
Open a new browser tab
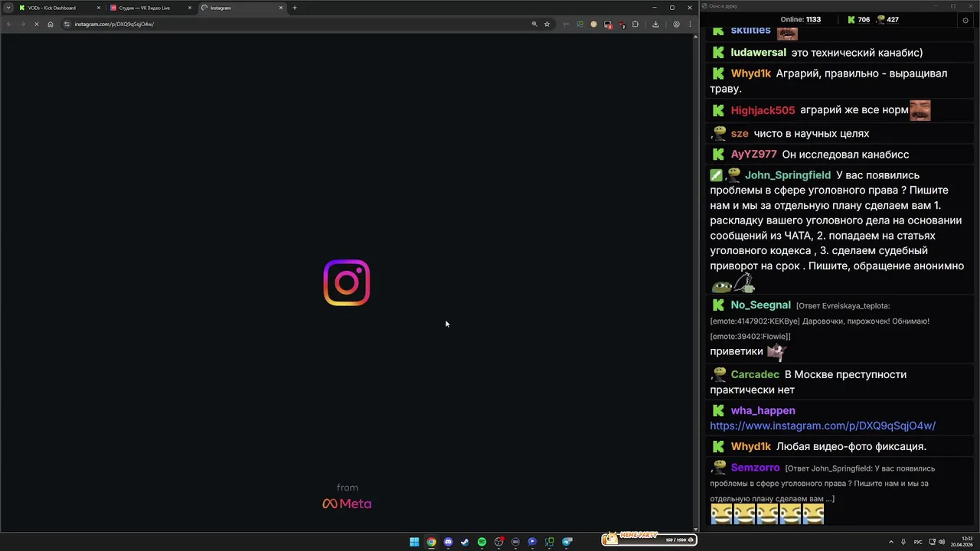[x=295, y=8]
